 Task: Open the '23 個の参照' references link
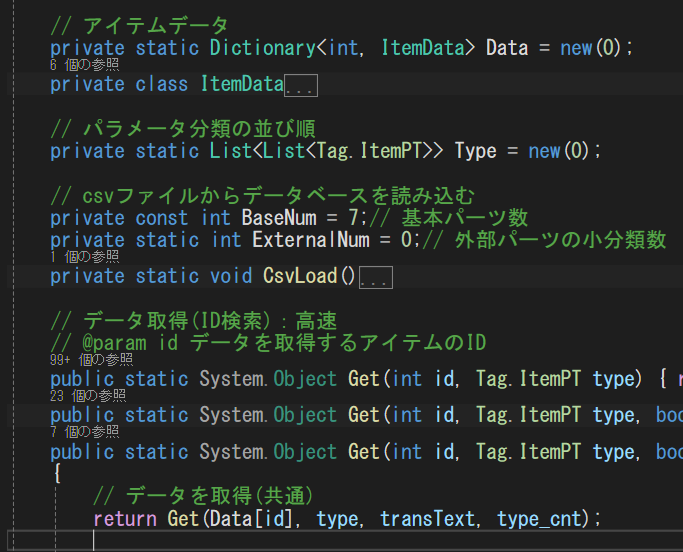tap(88, 396)
